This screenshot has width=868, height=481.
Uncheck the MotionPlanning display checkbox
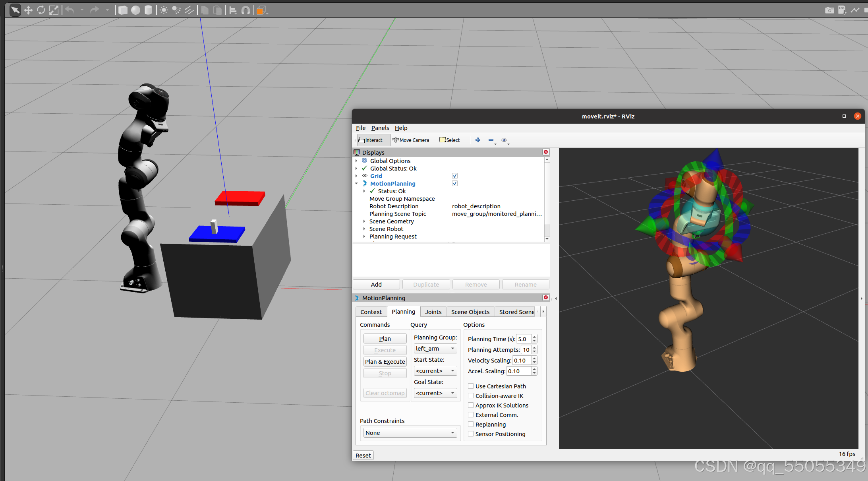click(x=455, y=183)
